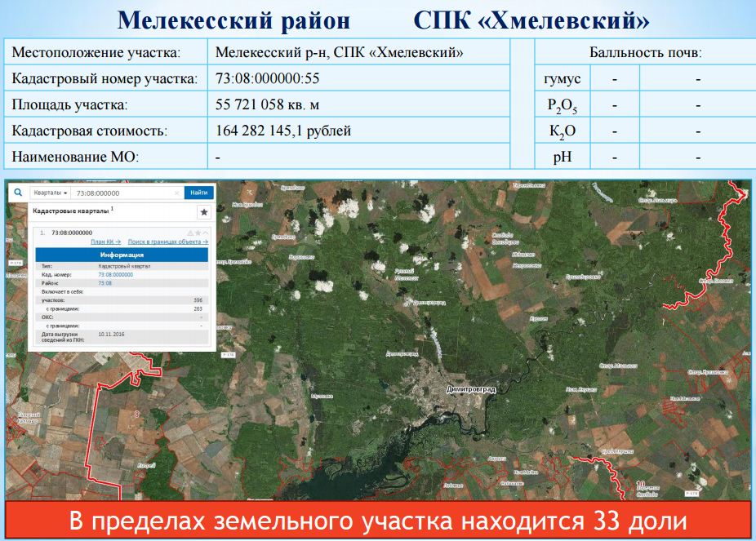Click the number 8 parcel marker on the map
Screen dimensions: 756x541
click(x=136, y=415)
